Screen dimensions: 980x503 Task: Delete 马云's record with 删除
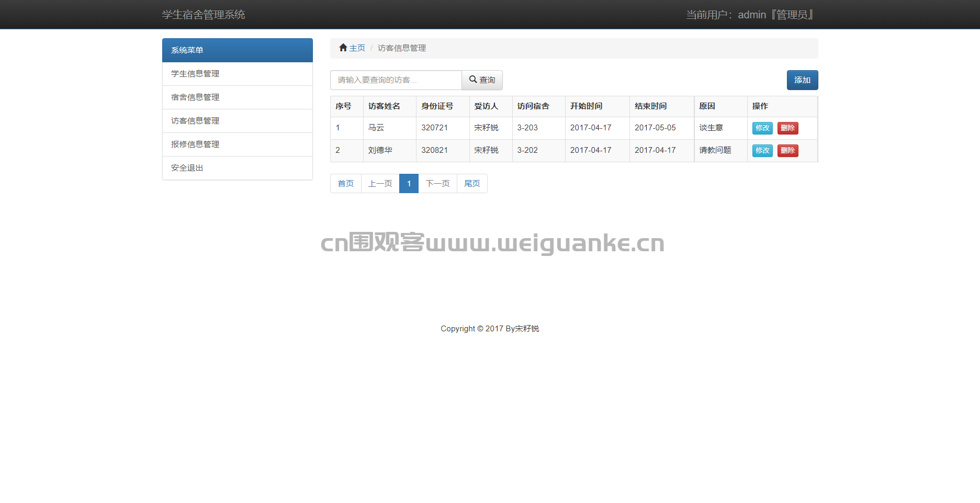[x=787, y=128]
